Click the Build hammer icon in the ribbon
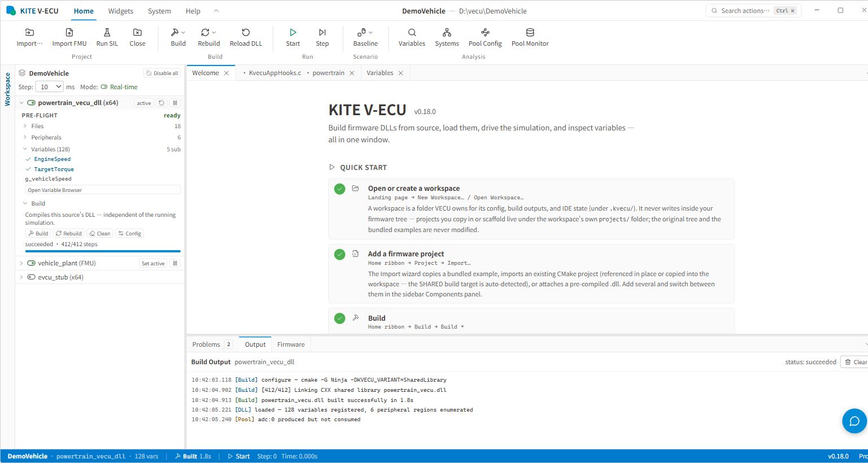Viewport: 868px width, 463px height. click(175, 32)
